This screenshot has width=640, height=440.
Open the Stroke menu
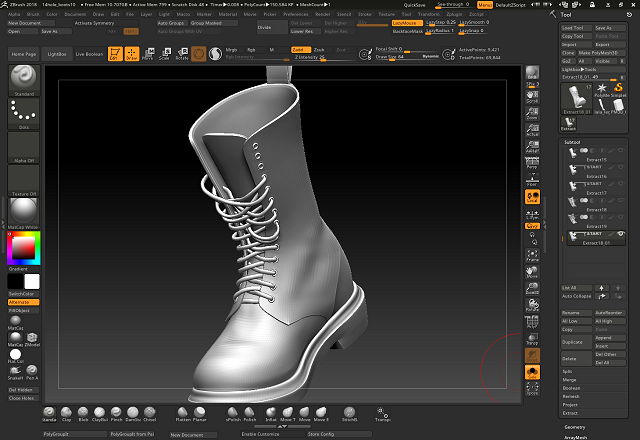point(365,14)
